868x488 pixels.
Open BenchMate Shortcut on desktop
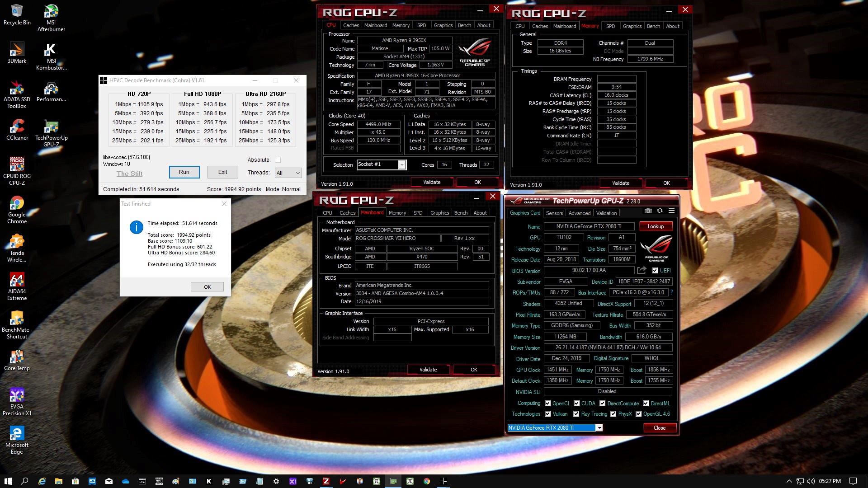[x=17, y=325]
